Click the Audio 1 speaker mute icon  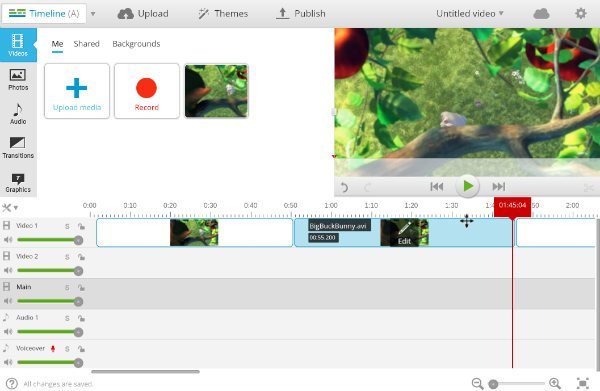8,332
